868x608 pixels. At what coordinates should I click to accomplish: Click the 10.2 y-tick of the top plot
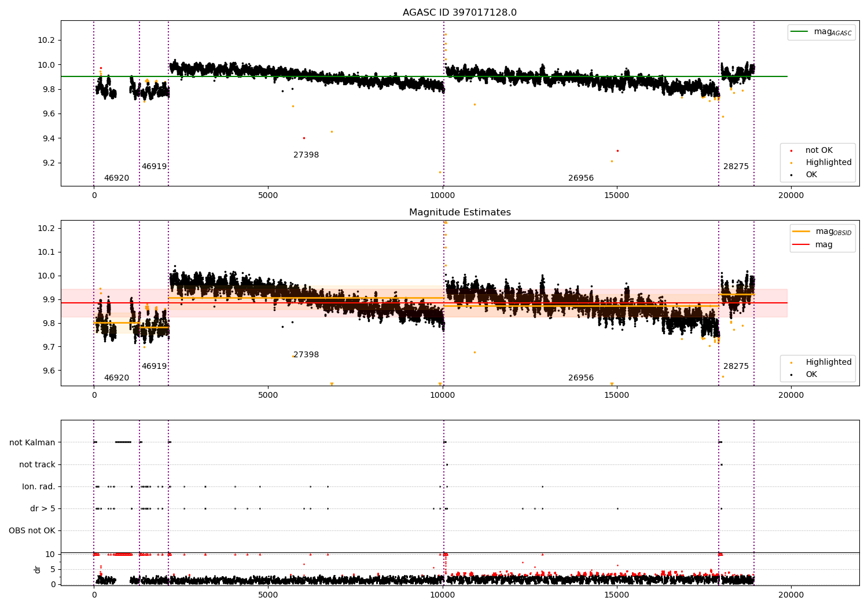[47, 41]
